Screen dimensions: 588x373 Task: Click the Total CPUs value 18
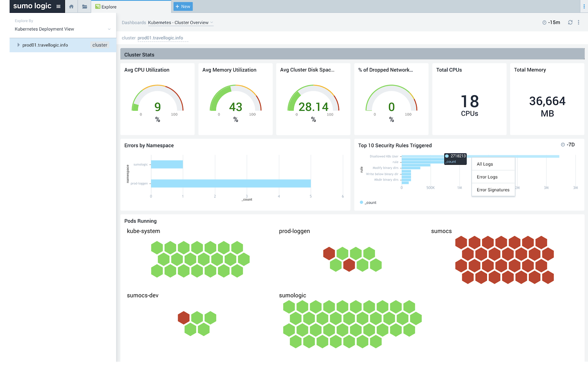point(470,102)
